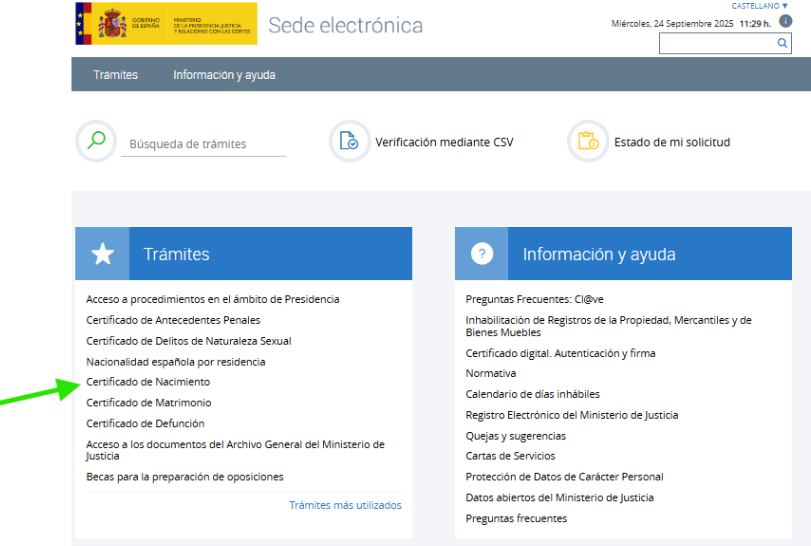Screen dimensions: 811x546
Task: Click the information icon beside the time
Action: click(785, 21)
